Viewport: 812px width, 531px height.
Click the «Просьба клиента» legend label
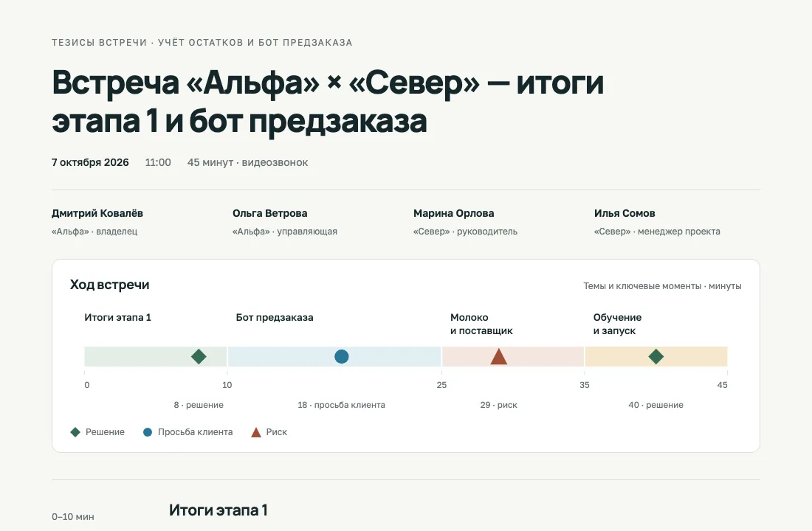[x=195, y=432]
